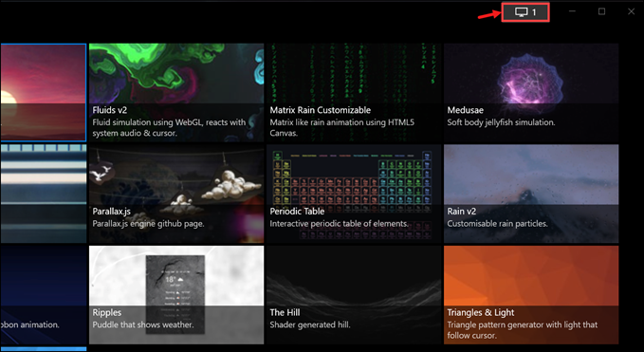Screen dimensions: 644x352
Task: Choose the blue striped wallpaper tile
Action: pyautogui.click(x=43, y=194)
